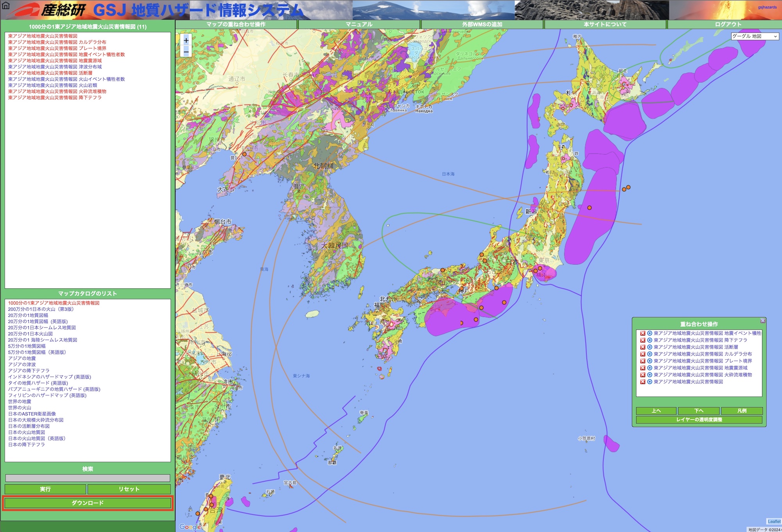This screenshot has height=532, width=782.
Task: Remove the base 東アジア地域地震火山災害情報図 overlay with its red X
Action: [642, 382]
